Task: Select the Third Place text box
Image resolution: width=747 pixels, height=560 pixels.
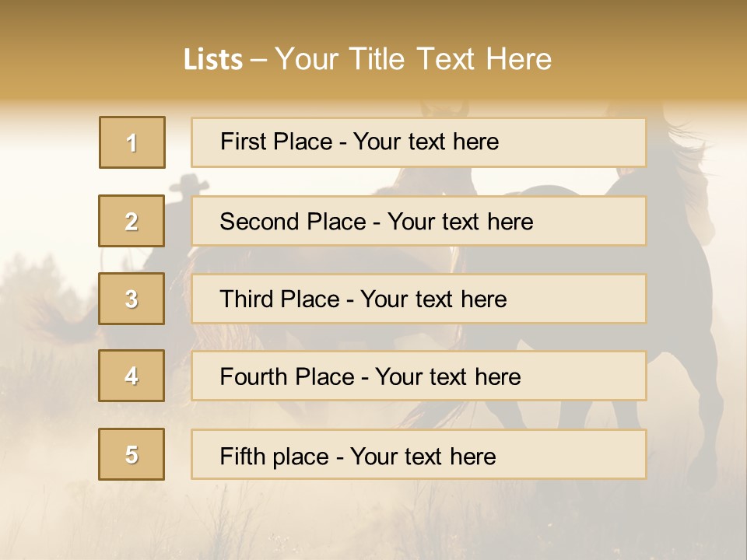Action: [x=419, y=299]
